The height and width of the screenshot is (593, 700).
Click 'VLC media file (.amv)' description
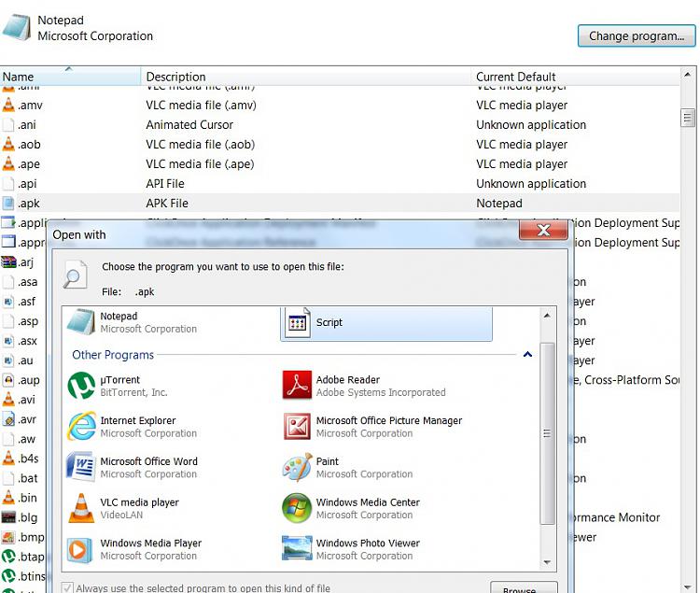(x=202, y=105)
